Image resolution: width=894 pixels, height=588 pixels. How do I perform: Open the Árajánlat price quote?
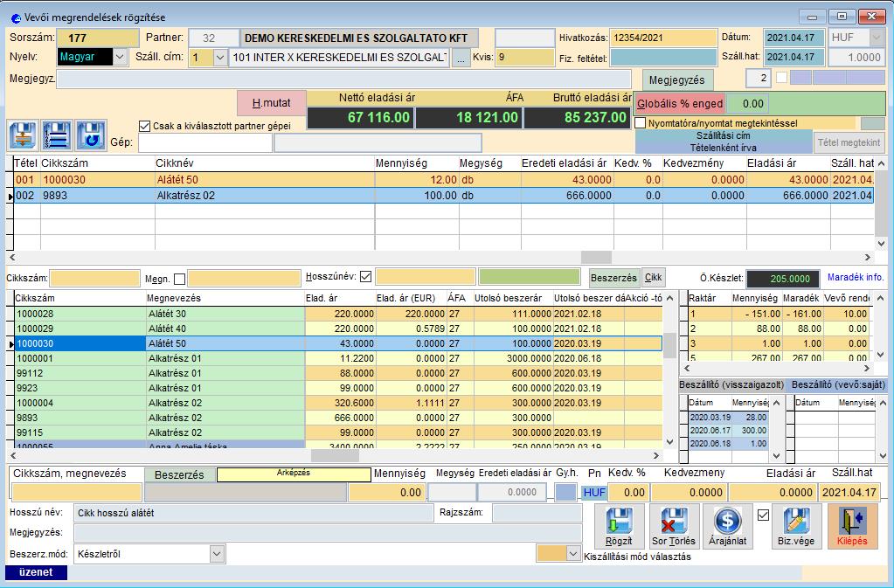(x=727, y=527)
